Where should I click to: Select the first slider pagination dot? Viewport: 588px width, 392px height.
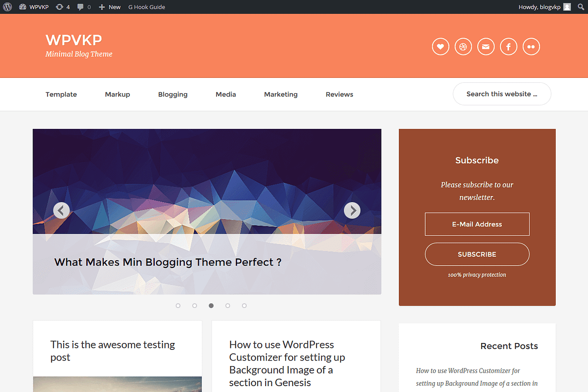coord(178,306)
